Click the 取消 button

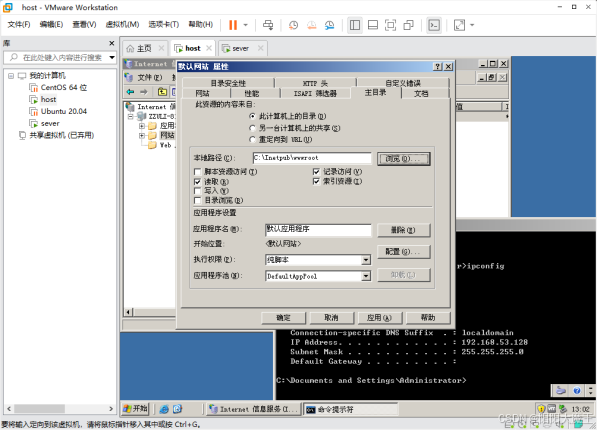331,318
